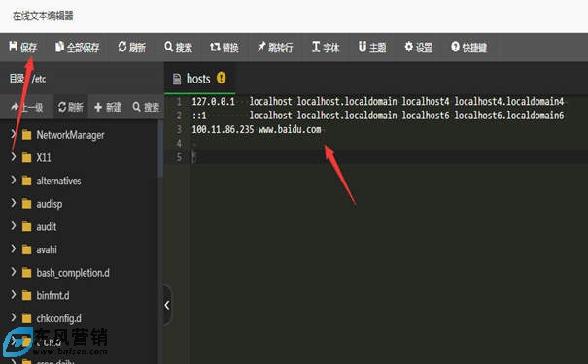Show the 快捷键 shortcuts help
Viewport: 588px width, 364px height.
point(468,48)
